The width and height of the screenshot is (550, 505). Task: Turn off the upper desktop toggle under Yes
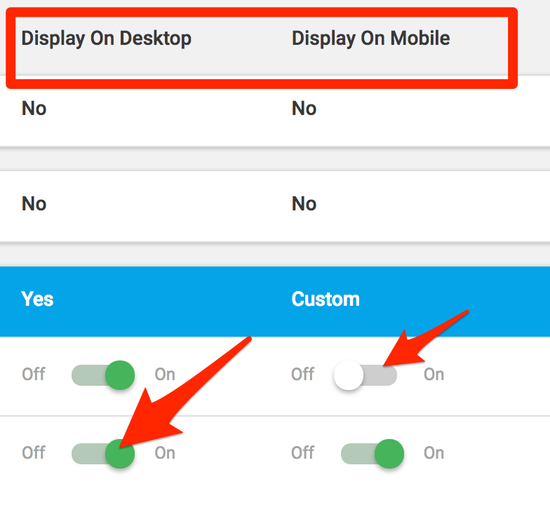(103, 375)
